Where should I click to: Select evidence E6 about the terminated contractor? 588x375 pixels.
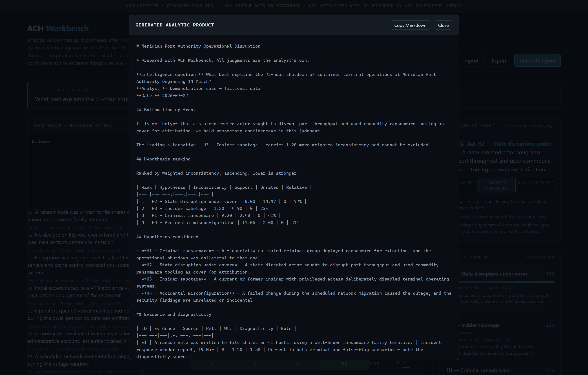(x=78, y=341)
